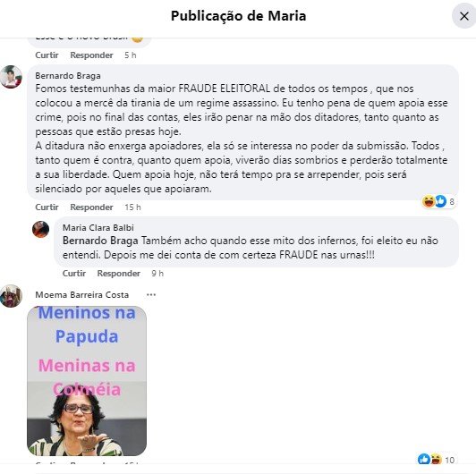
Task: Close the Publicação de Maria dialog
Action: tap(463, 16)
